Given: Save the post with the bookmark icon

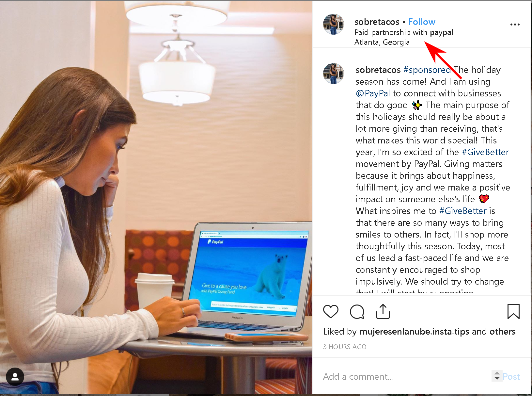Looking at the screenshot, I should click(513, 311).
